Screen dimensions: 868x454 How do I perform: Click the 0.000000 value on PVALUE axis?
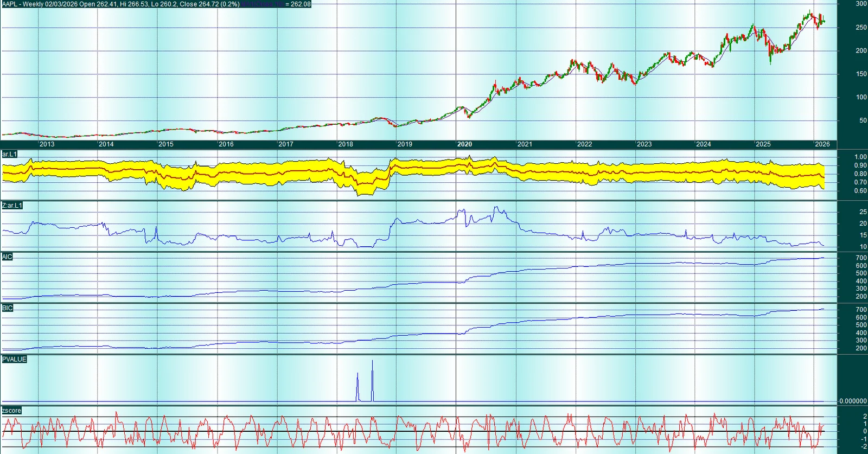[x=853, y=401]
